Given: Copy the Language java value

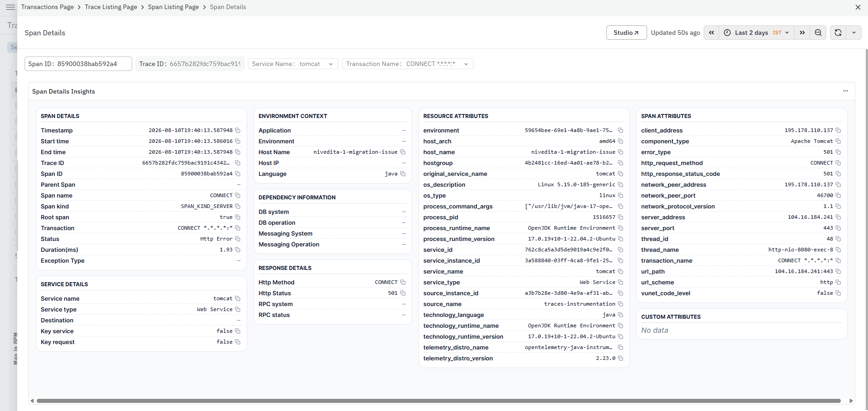Looking at the screenshot, I should pyautogui.click(x=403, y=174).
